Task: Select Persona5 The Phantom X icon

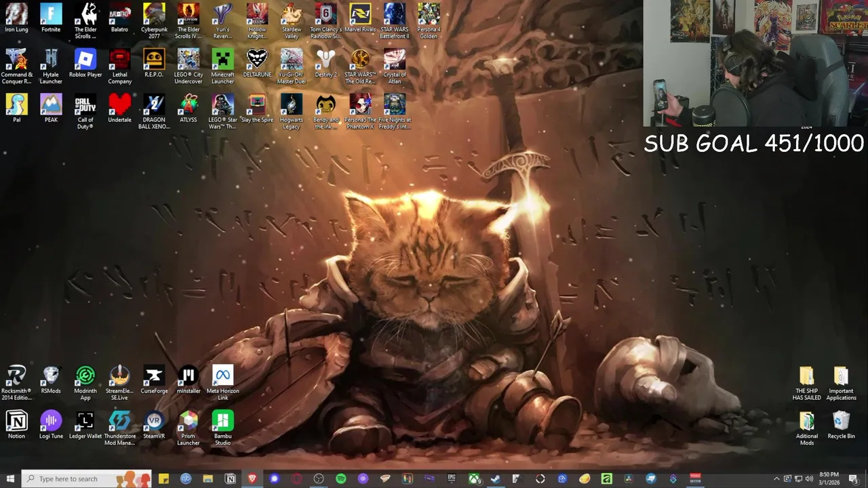Action: pos(360,112)
